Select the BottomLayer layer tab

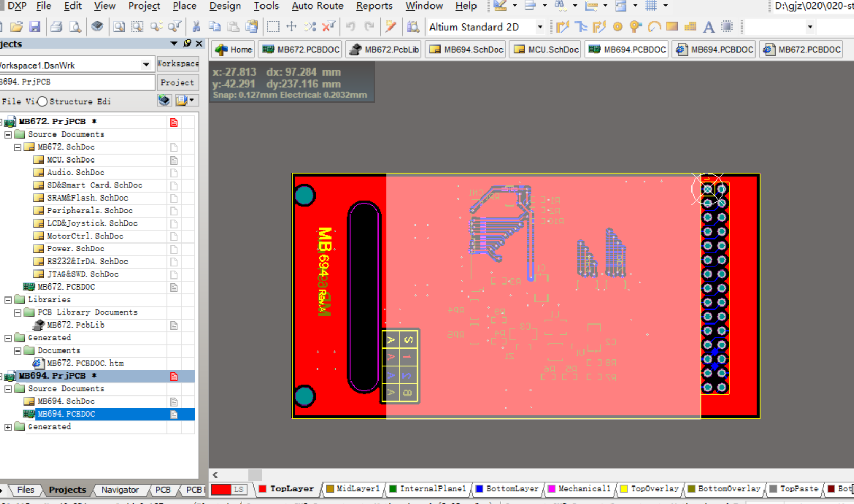[x=507, y=489]
